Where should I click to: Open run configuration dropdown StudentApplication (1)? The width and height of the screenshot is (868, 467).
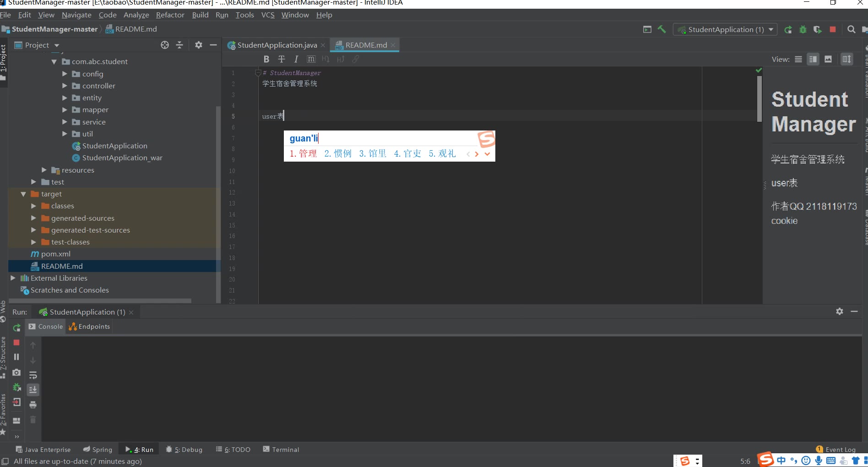pyautogui.click(x=725, y=30)
